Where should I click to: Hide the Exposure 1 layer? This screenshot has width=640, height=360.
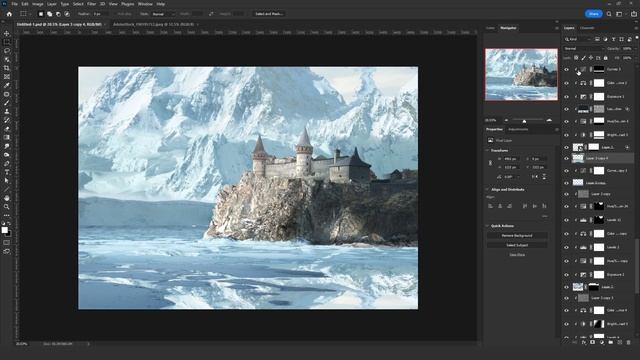point(567,97)
